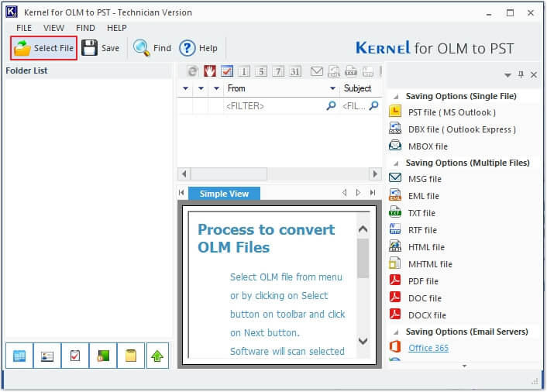The image size is (547, 392).
Task: Click the TXT export icon in message toolbar
Action: pyautogui.click(x=351, y=71)
